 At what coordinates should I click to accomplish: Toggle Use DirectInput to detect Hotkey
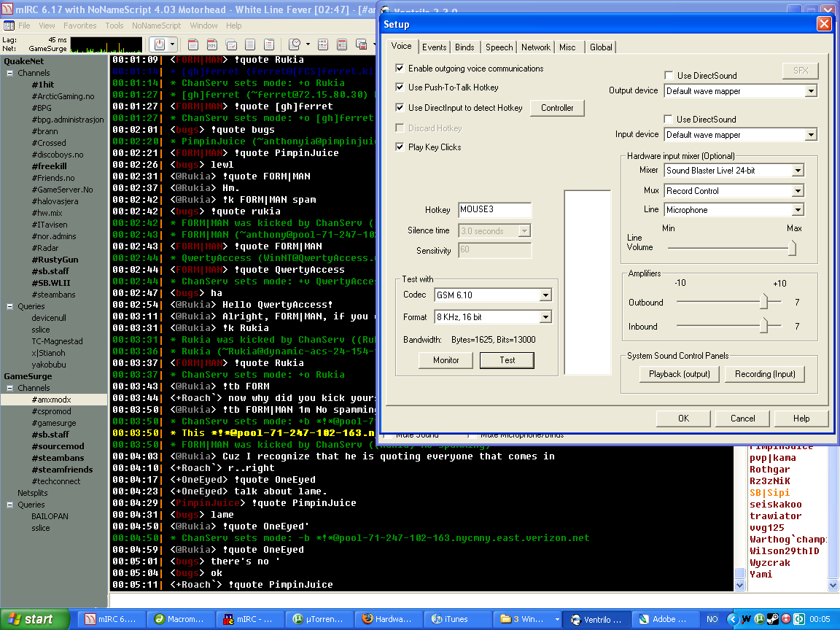400,107
